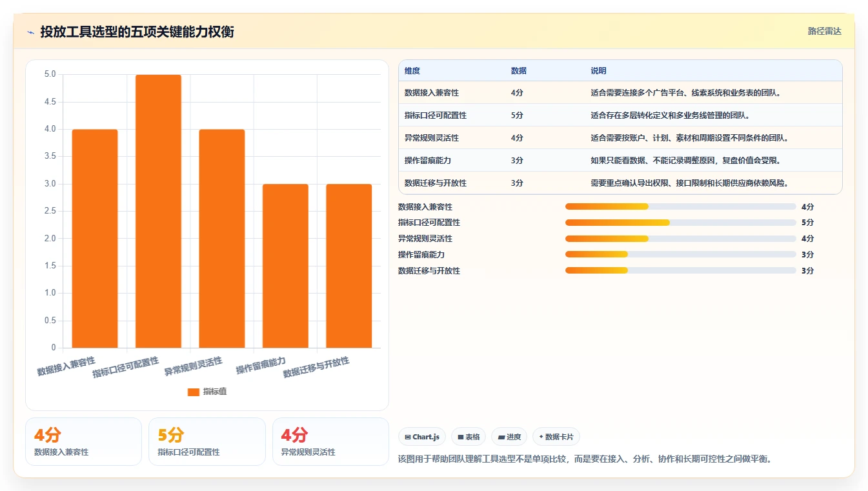This screenshot has height=491, width=868.
Task: Click the 5分 value in the table
Action: coord(517,115)
